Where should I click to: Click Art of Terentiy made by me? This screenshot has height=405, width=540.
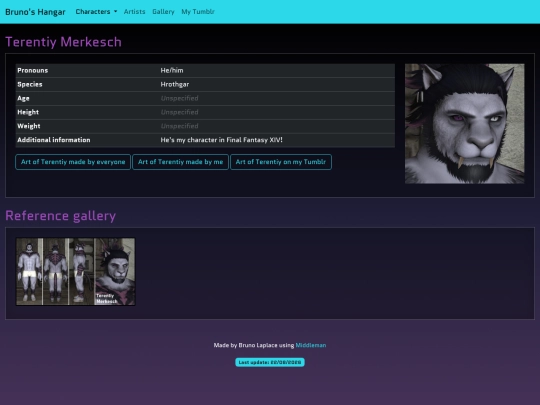pos(180,162)
